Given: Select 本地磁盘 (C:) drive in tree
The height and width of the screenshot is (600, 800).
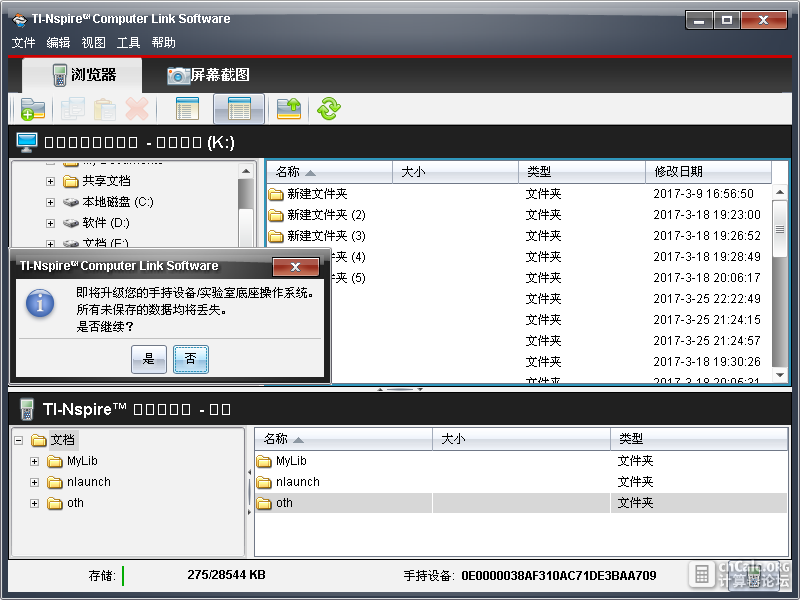Looking at the screenshot, I should 118,202.
